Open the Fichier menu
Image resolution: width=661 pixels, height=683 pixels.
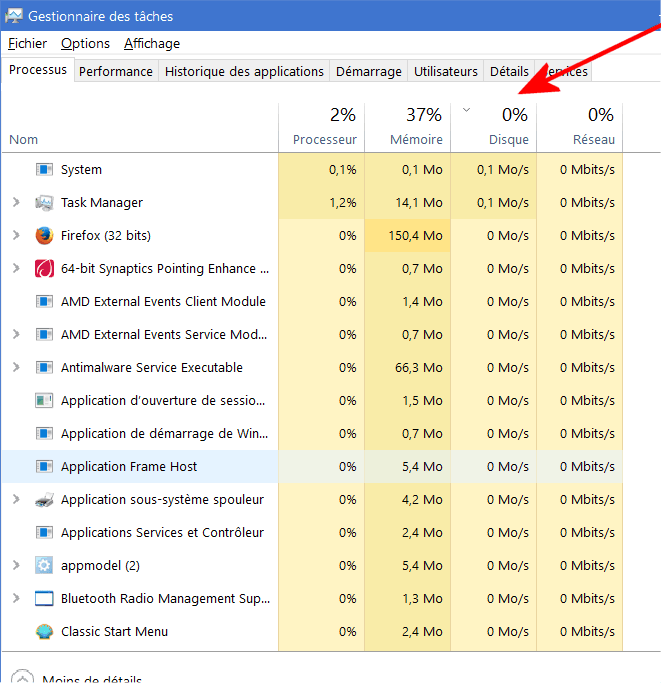click(x=27, y=44)
